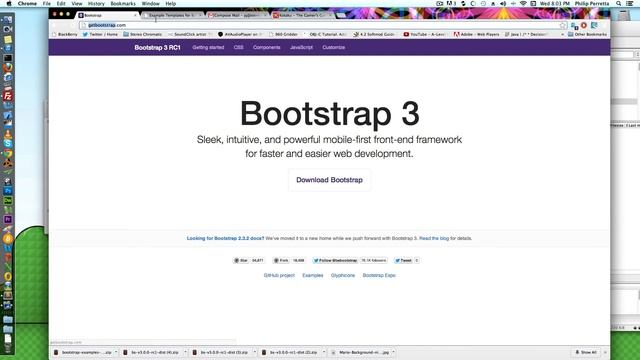Click the red Adblock extension icon

point(584,25)
